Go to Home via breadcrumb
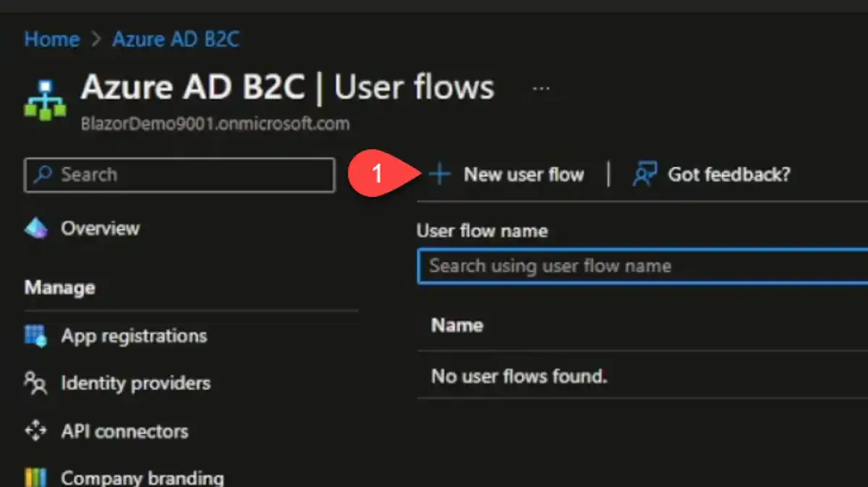Screen dimensions: 868x487 pos(51,38)
